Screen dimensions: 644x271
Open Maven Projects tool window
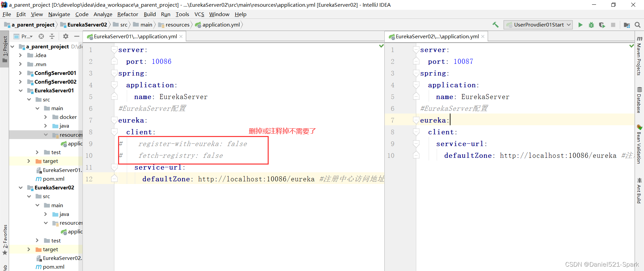(x=639, y=56)
